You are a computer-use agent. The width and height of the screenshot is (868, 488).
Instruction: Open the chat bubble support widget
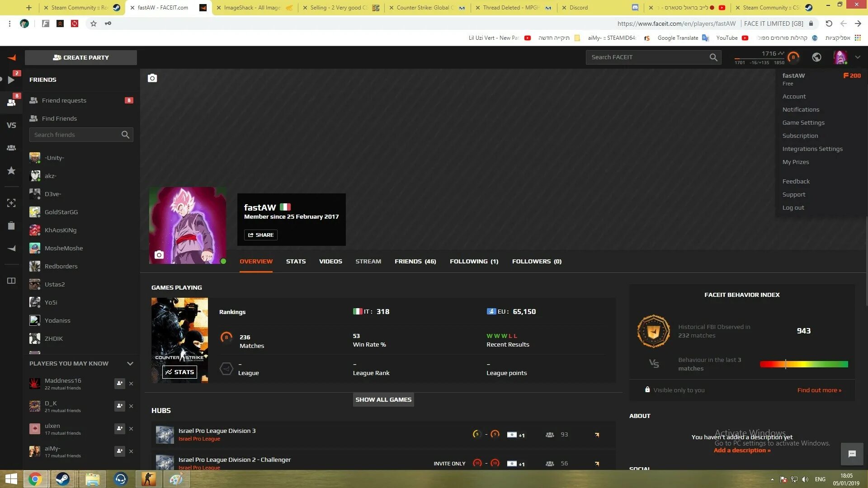coord(852,454)
